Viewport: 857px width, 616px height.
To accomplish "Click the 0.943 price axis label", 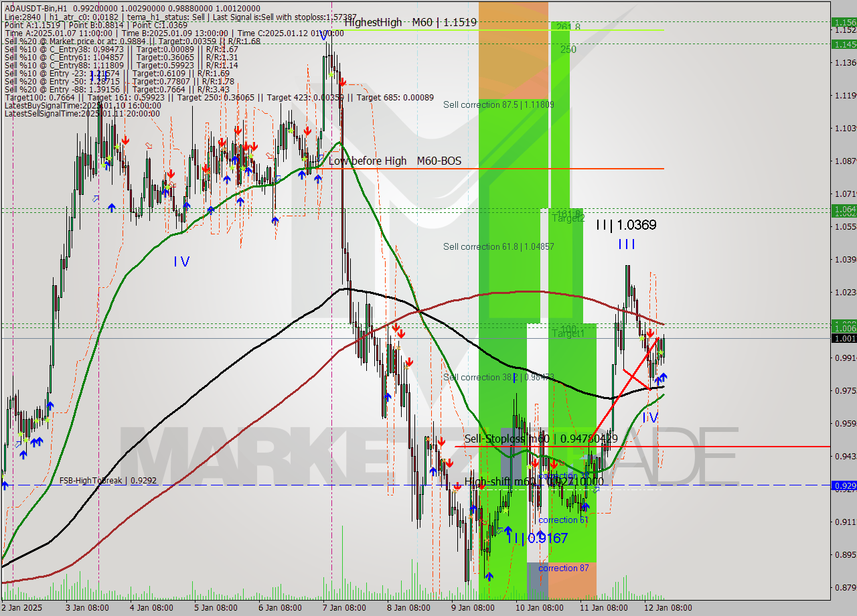I will [844, 456].
